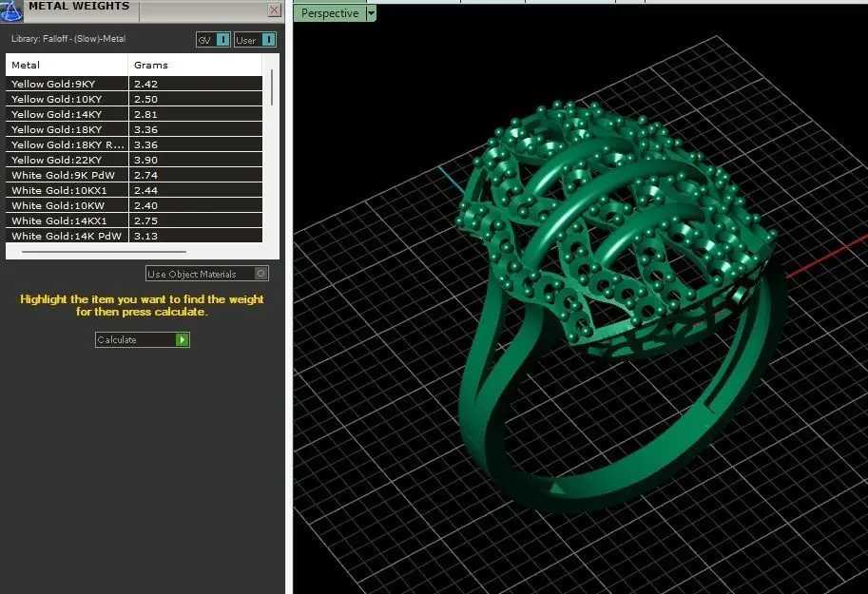
Task: Close the Metal Weights panel
Action: [x=274, y=10]
